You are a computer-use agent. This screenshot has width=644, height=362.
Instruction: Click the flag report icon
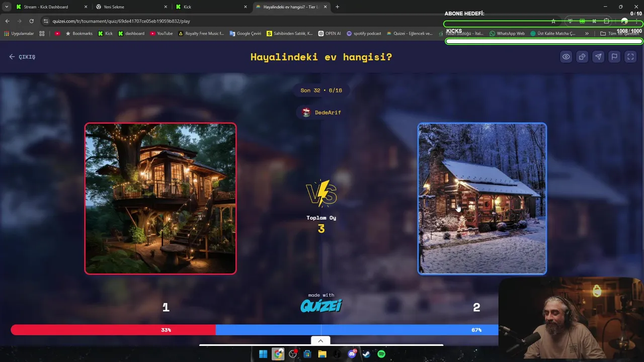tap(614, 57)
